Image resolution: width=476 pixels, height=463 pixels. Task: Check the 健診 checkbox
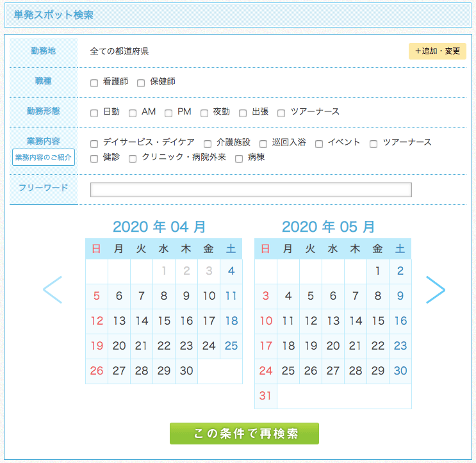pyautogui.click(x=94, y=159)
